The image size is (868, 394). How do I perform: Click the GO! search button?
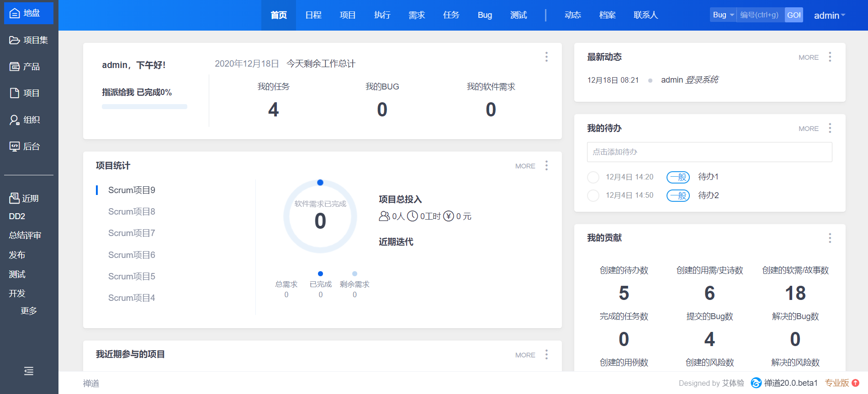pyautogui.click(x=794, y=15)
